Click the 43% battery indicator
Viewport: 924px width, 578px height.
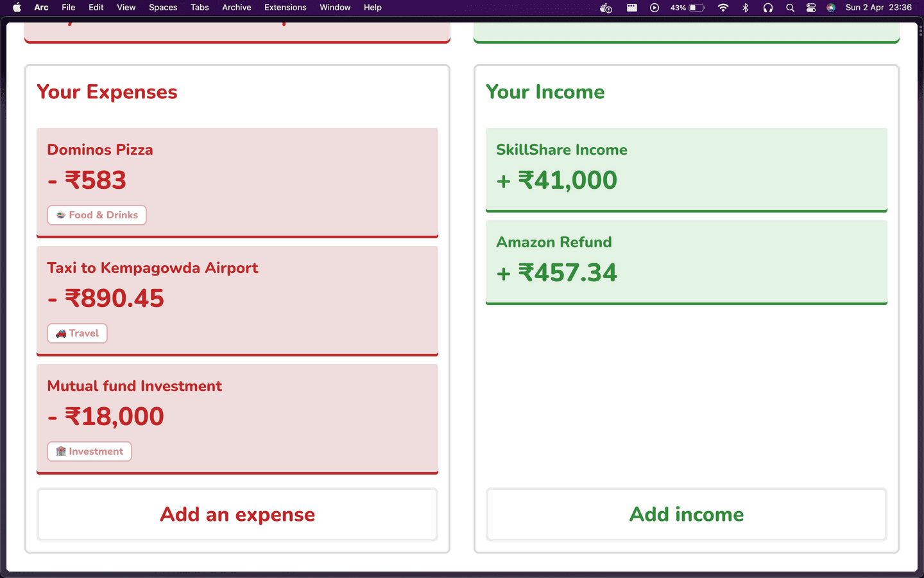(688, 8)
